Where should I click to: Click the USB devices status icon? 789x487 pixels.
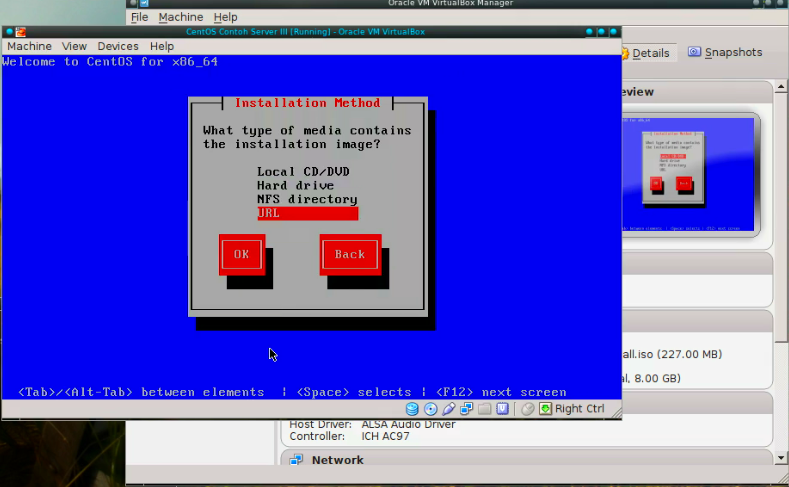[x=448, y=409]
